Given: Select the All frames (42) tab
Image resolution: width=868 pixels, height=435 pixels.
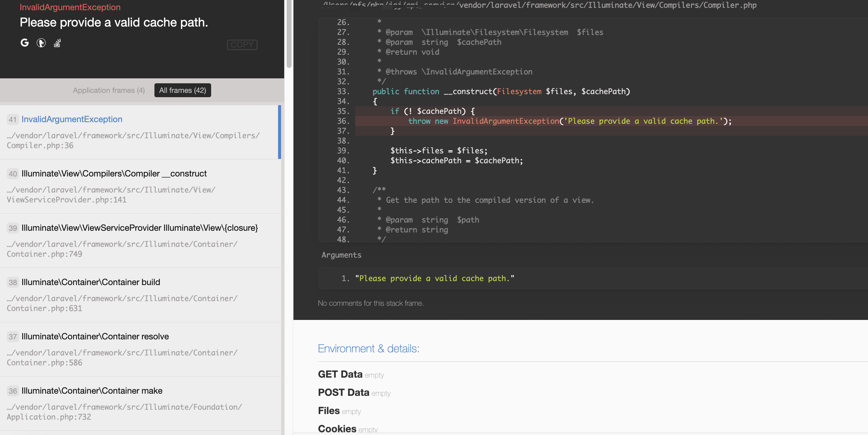Looking at the screenshot, I should tap(182, 90).
